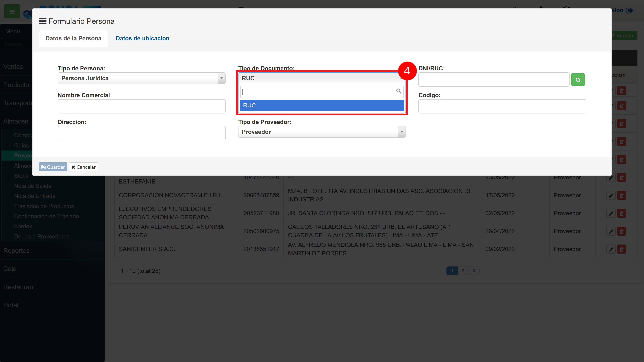Toggle the green hamburger menu button
644x362 pixels.
click(12, 12)
